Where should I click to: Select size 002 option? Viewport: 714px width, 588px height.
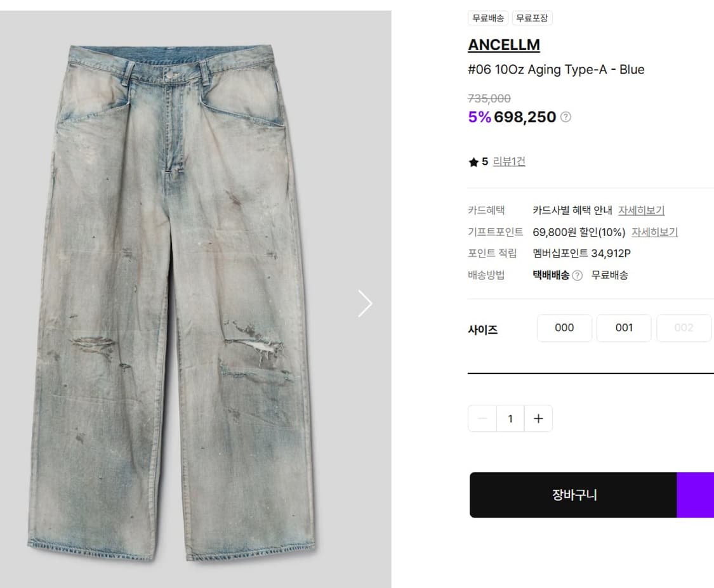[684, 328]
